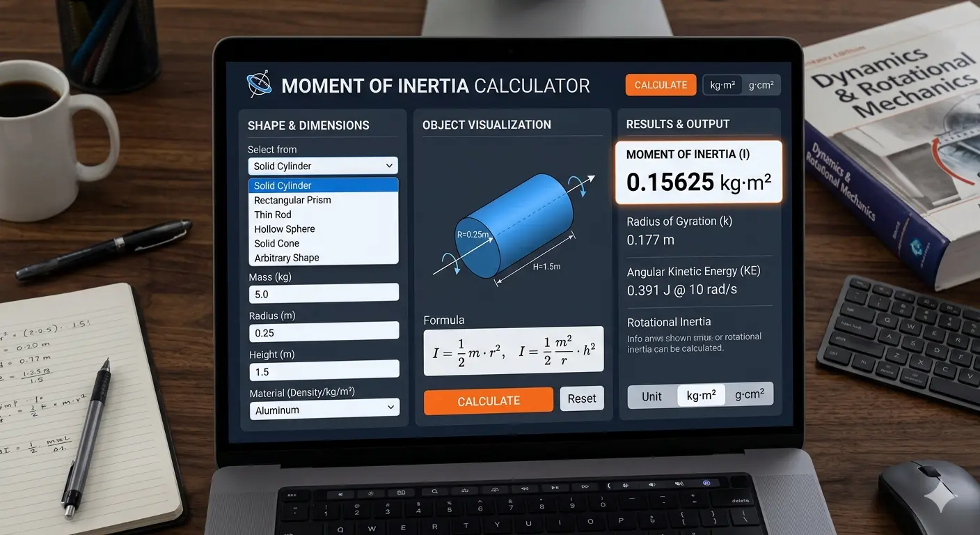Choose Rectangular Prism from shape list
980x535 pixels.
tap(292, 200)
